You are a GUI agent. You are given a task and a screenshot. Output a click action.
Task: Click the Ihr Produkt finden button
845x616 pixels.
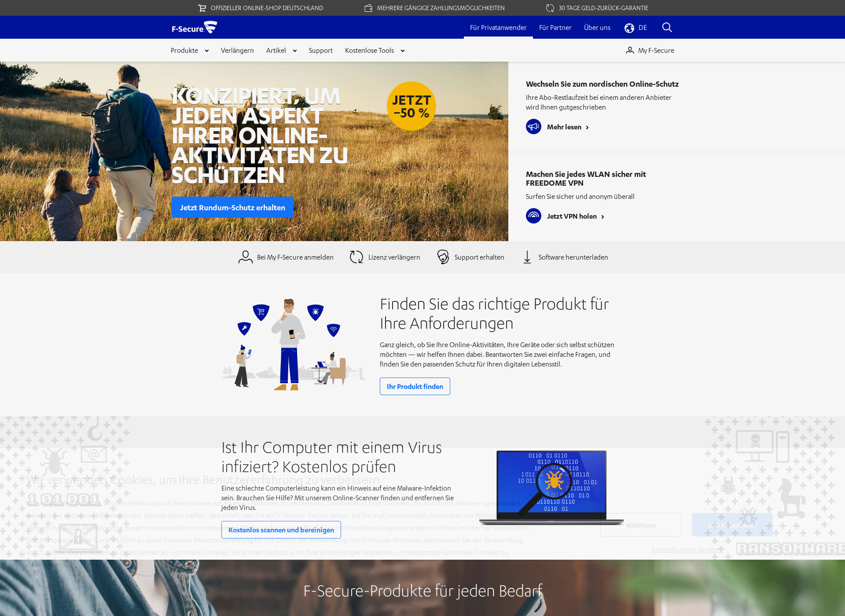[x=415, y=386]
